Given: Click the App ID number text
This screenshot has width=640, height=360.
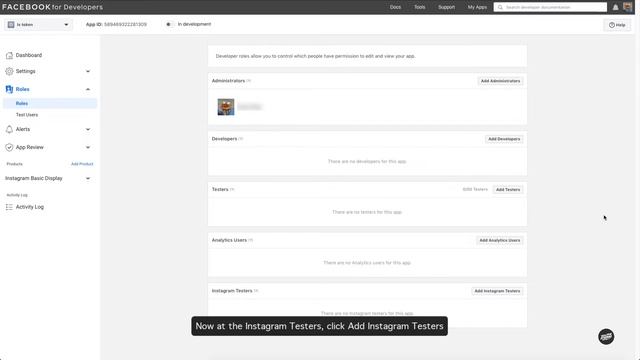Looking at the screenshot, I should (x=125, y=24).
